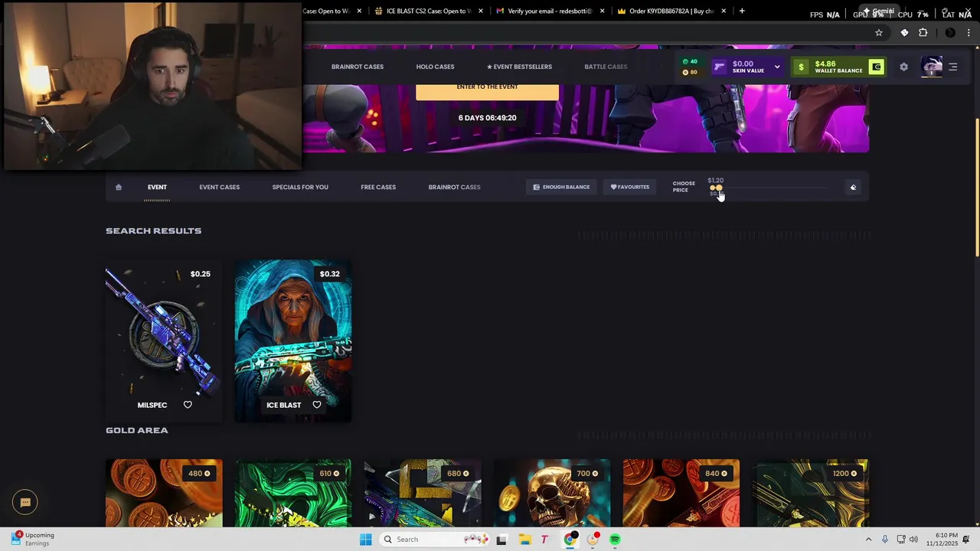Viewport: 980px width, 551px height.
Task: Close the Order K9YDB886782A tab
Action: [x=724, y=11]
